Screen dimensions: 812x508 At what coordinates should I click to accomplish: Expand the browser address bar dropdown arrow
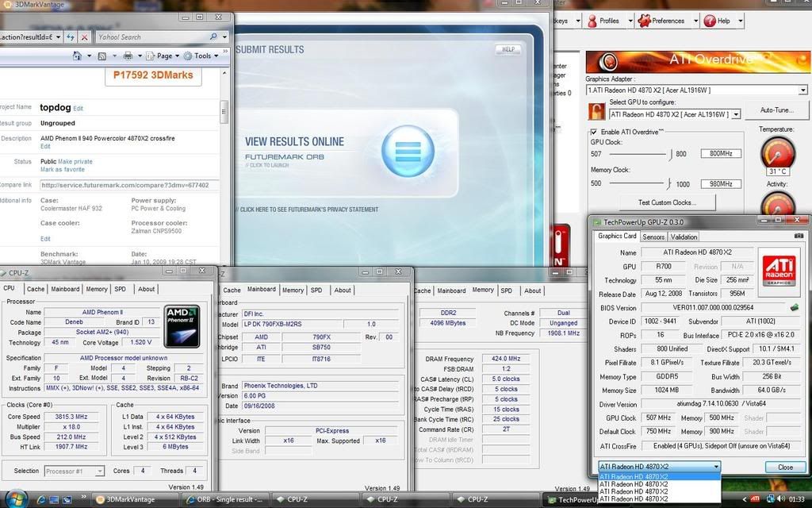pyautogui.click(x=58, y=37)
